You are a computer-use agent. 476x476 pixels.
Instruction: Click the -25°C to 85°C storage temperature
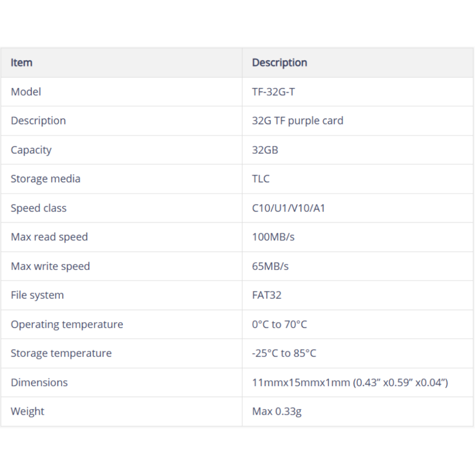pyautogui.click(x=284, y=353)
